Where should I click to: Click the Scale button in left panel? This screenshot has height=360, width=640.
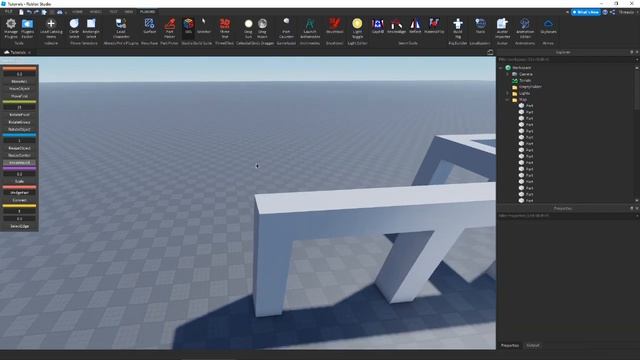pos(19,181)
